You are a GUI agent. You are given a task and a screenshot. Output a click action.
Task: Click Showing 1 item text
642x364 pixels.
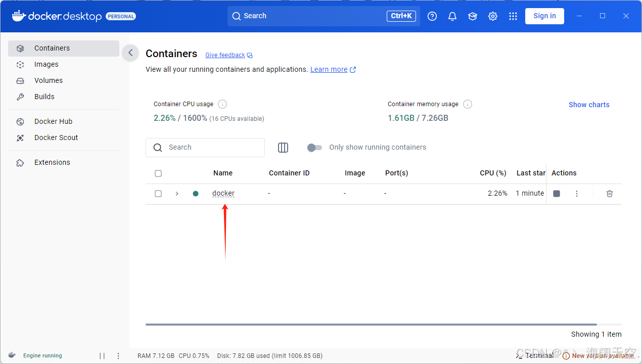coord(597,334)
